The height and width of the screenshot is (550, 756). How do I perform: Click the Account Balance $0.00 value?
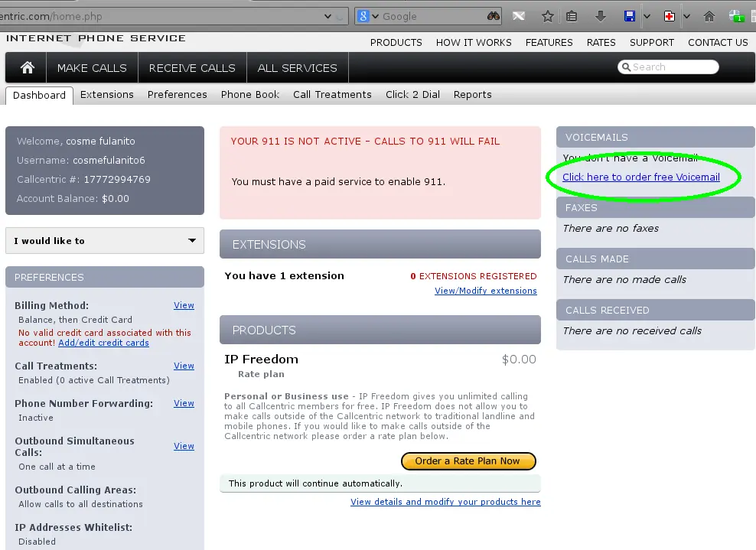pos(116,199)
